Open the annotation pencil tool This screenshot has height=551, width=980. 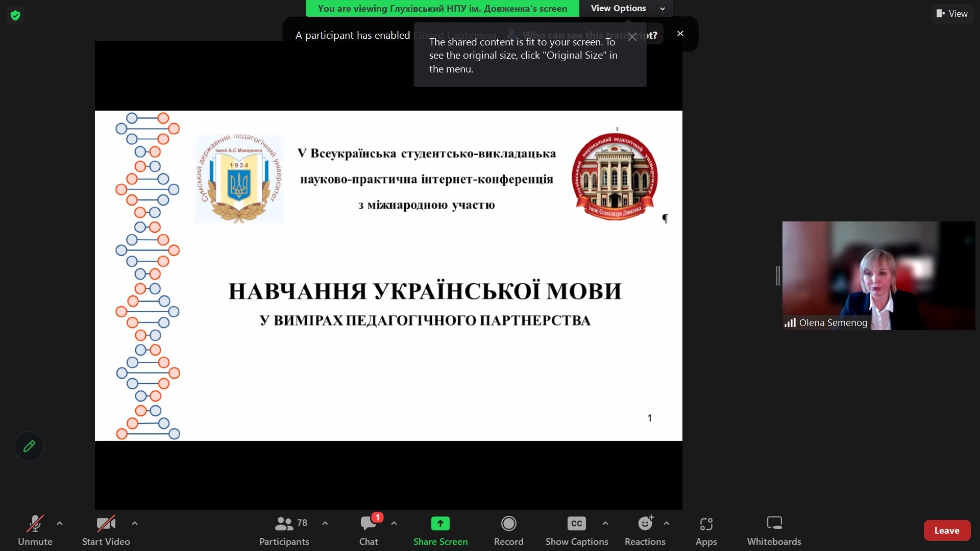click(29, 446)
